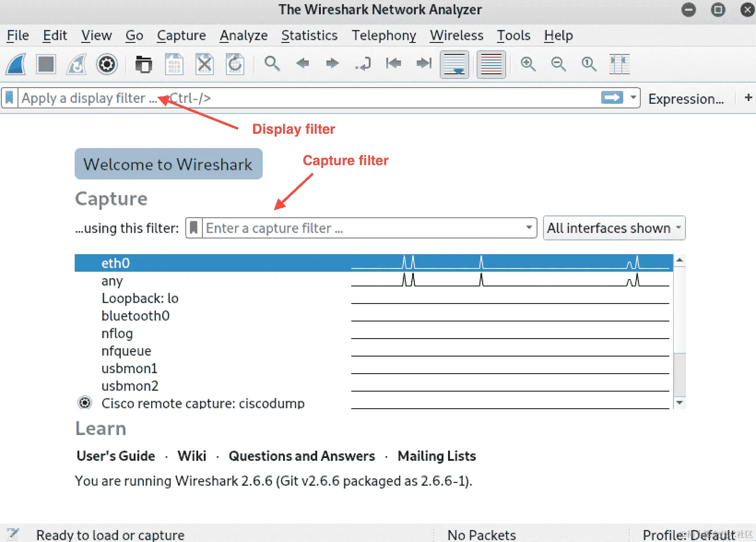Go back to previous packet arrow
756x542 pixels.
[302, 63]
